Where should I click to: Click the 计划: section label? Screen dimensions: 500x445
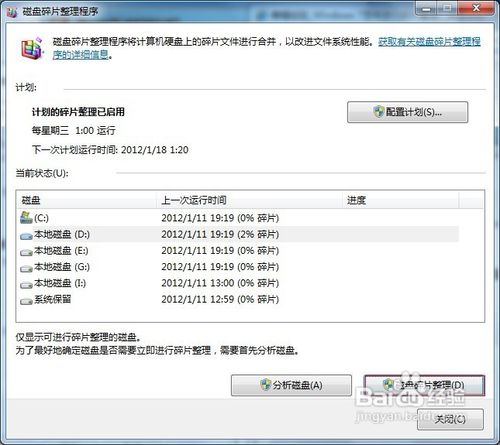pyautogui.click(x=26, y=88)
